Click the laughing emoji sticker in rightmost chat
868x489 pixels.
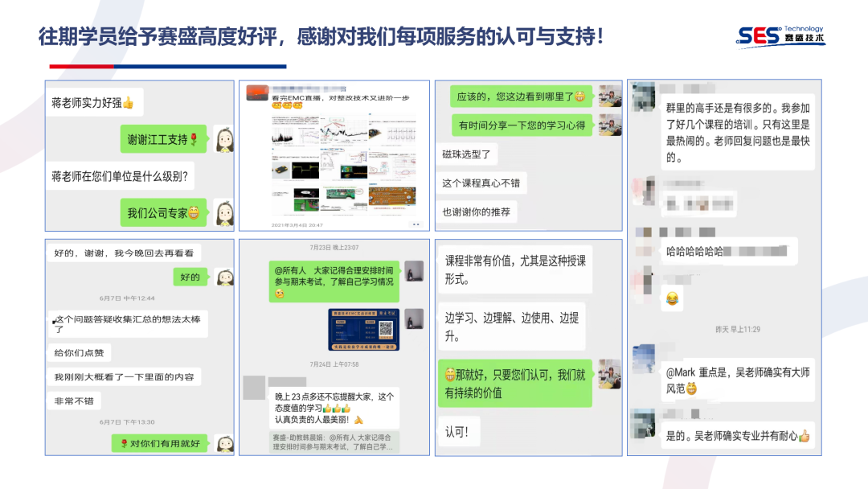pyautogui.click(x=674, y=298)
